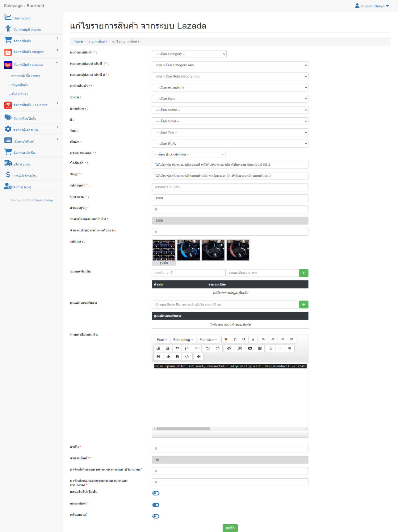Open the เลือก Category dropdown
The width and height of the screenshot is (398, 532).
(x=189, y=54)
